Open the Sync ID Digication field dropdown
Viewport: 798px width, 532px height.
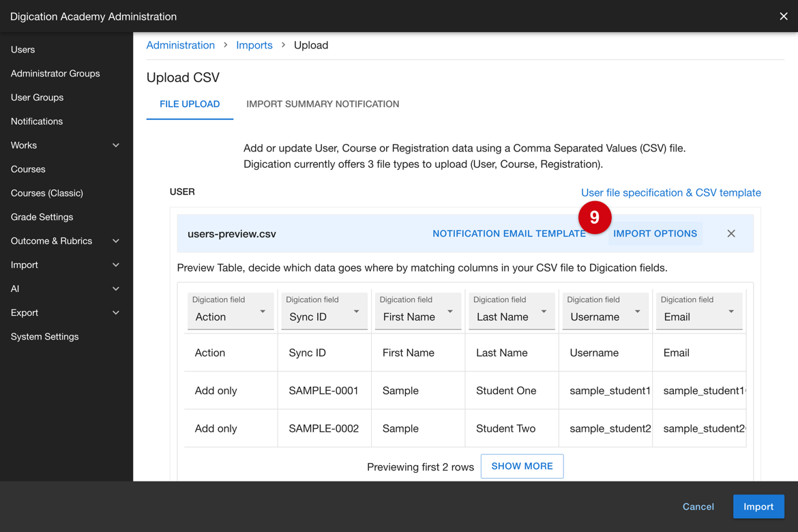(x=324, y=311)
